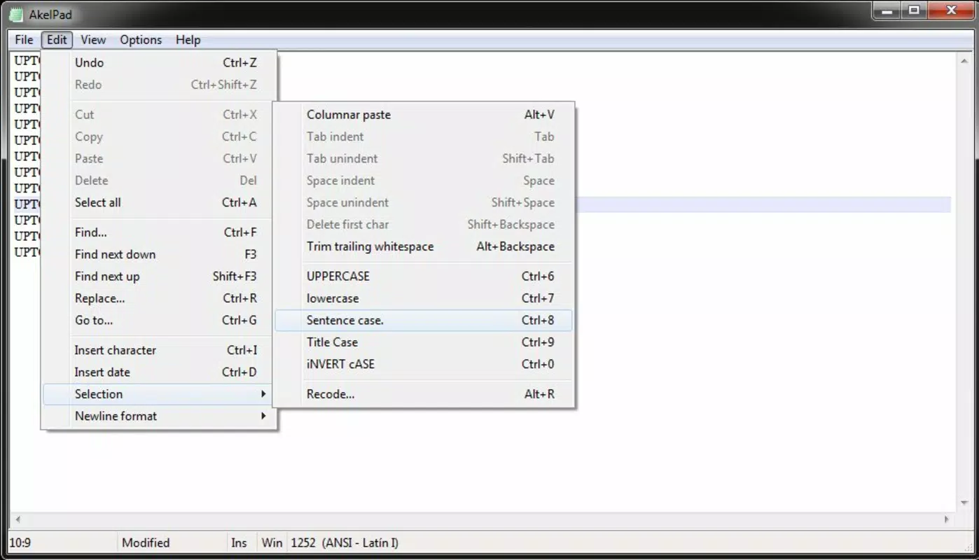Close the AkelPad window

click(951, 10)
